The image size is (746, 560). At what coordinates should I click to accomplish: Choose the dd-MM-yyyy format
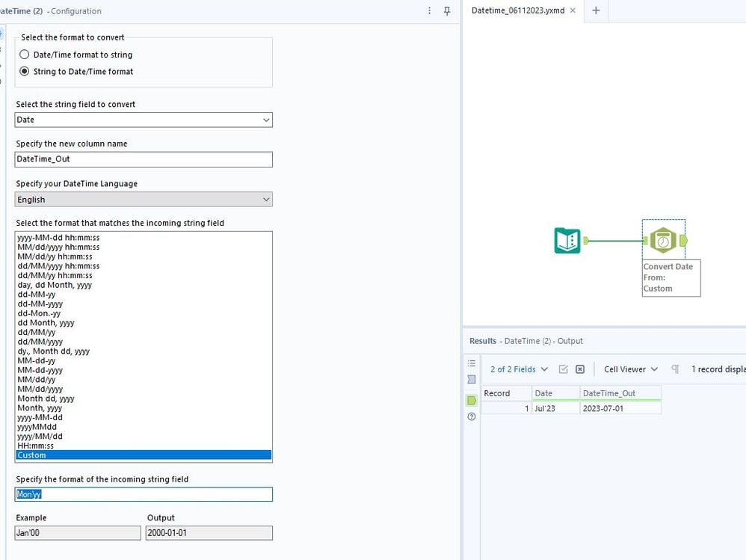click(144, 304)
